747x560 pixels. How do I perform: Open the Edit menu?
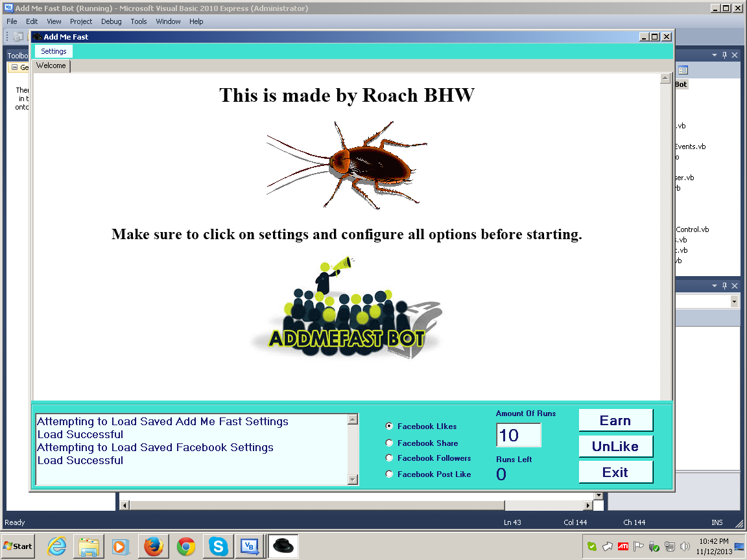pos(32,21)
